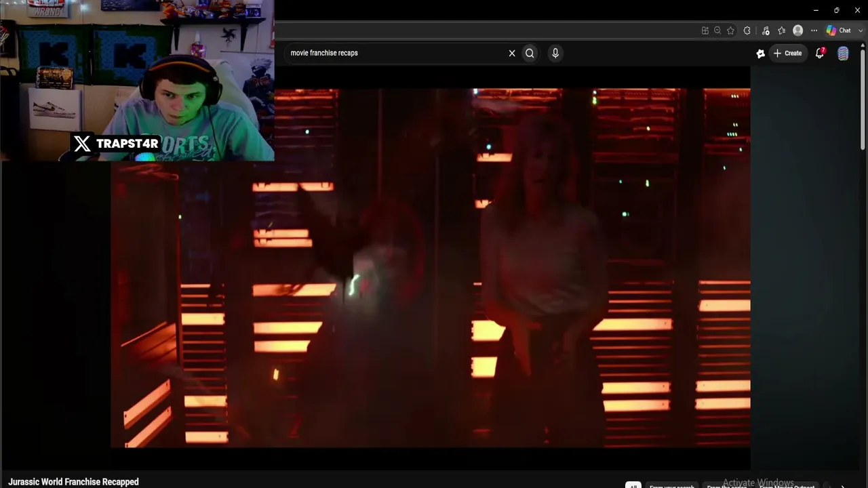Viewport: 868px width, 488px height.
Task: Start a voice search with the microphone
Action: [555, 53]
